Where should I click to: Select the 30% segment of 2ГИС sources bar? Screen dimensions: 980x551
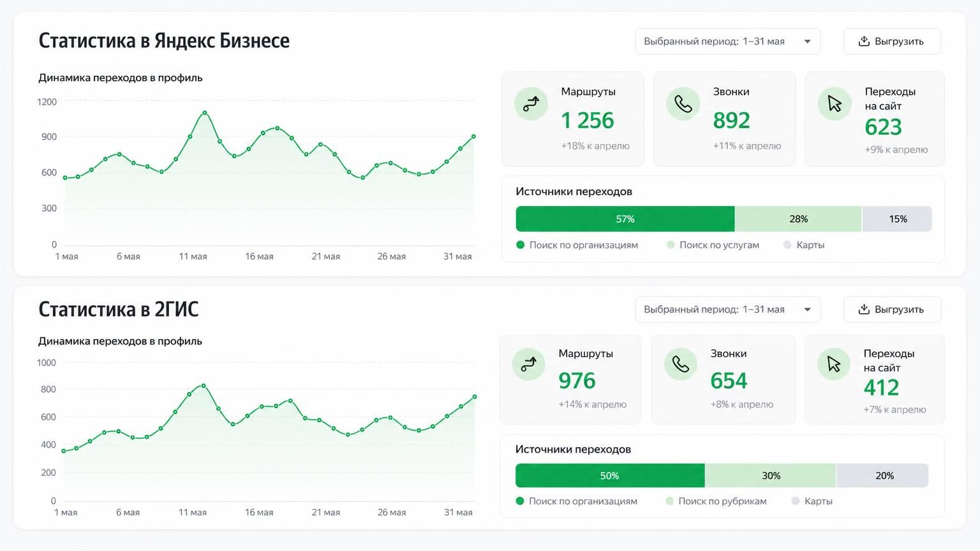pyautogui.click(x=771, y=476)
